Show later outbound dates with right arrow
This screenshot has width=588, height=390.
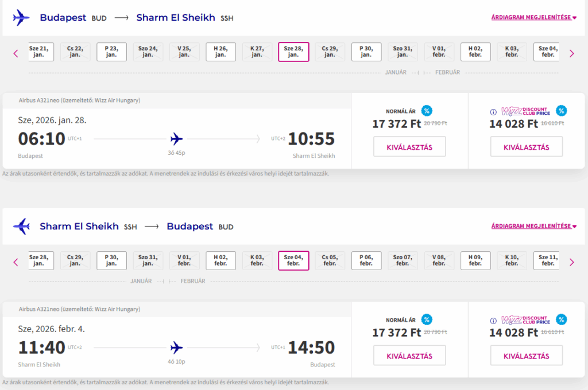(x=571, y=53)
